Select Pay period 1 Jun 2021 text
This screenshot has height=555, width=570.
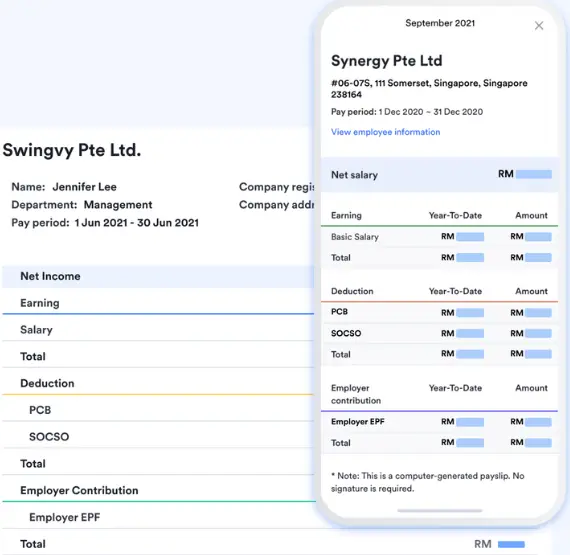coord(105,223)
